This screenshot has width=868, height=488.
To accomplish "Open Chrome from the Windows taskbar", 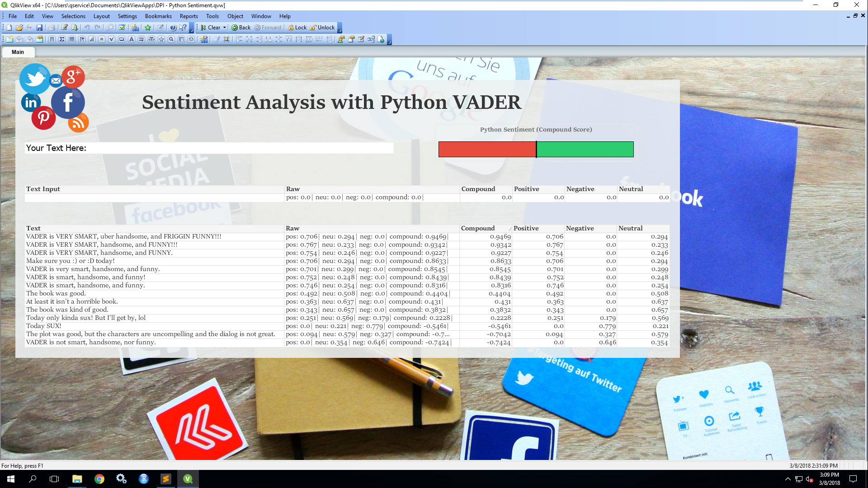I will (x=99, y=479).
